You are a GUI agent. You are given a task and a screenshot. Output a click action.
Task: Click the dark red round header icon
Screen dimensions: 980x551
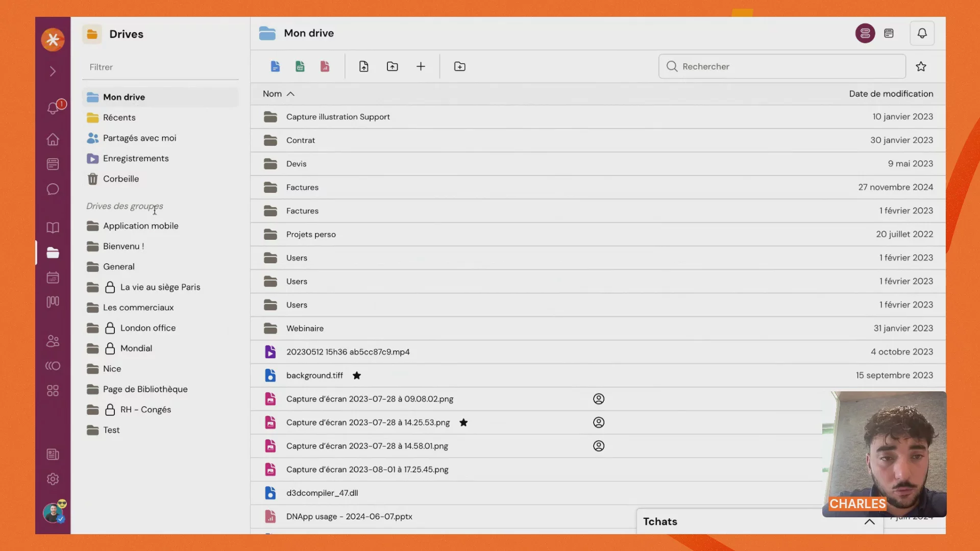point(865,33)
